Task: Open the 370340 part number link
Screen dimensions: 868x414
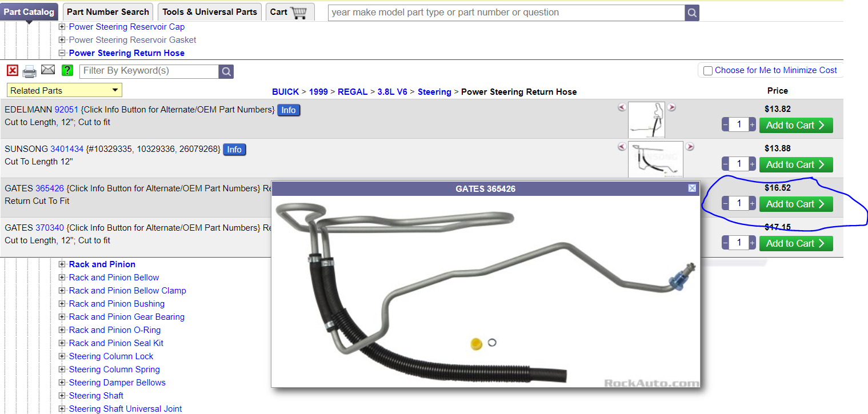Action: [x=50, y=228]
